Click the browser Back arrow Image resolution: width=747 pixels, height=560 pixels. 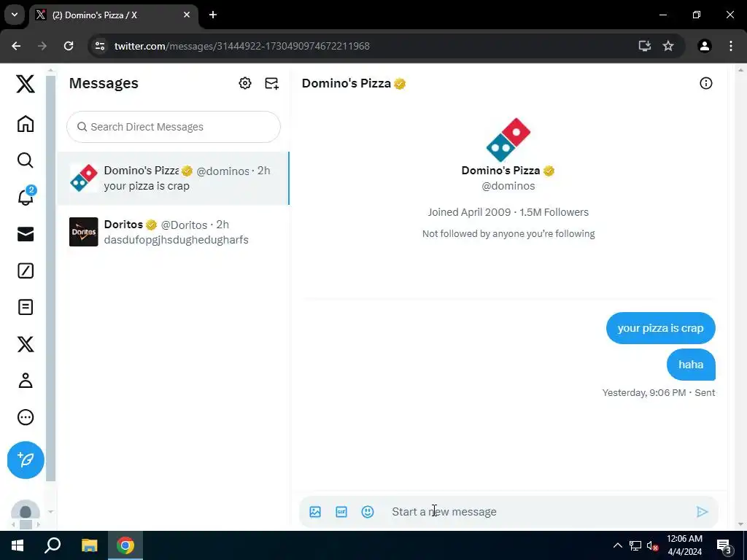click(16, 46)
